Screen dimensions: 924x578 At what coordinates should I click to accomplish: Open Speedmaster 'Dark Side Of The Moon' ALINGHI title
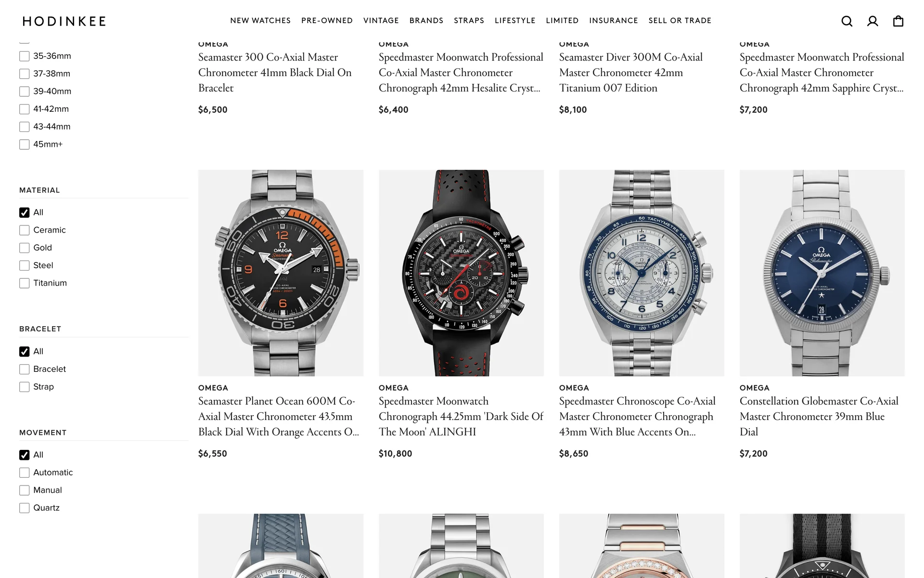pos(461,416)
